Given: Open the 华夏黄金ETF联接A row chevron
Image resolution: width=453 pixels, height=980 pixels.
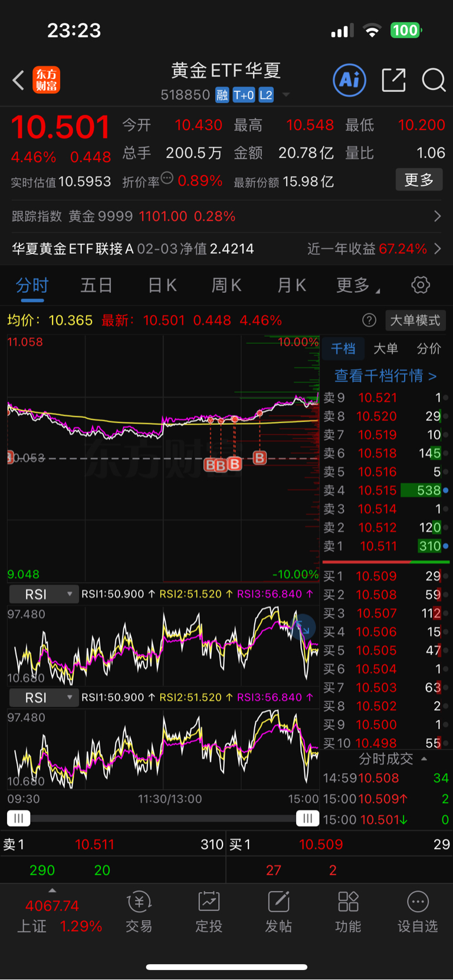Looking at the screenshot, I should point(437,249).
